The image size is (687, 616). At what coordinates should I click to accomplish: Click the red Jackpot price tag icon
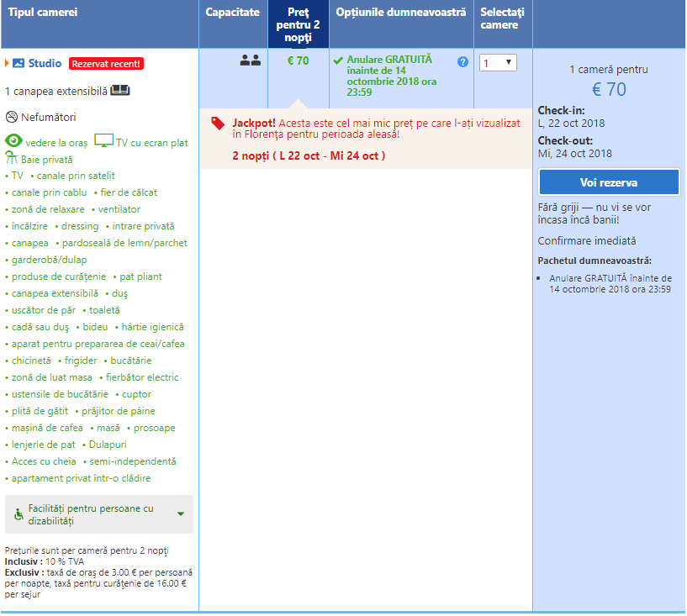218,124
